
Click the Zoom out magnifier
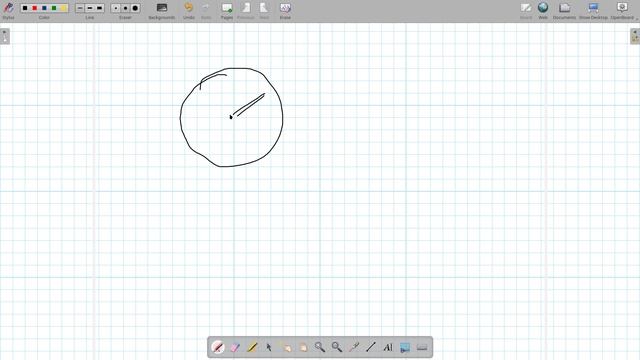pyautogui.click(x=337, y=347)
